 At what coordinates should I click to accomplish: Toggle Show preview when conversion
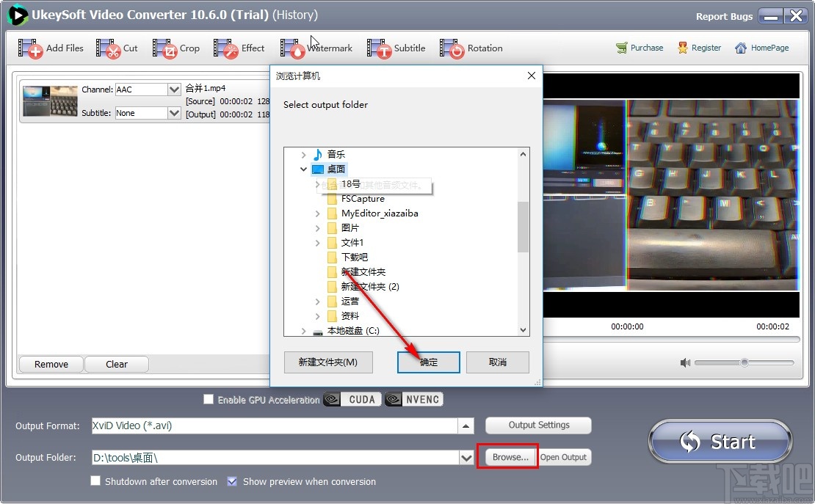(232, 481)
